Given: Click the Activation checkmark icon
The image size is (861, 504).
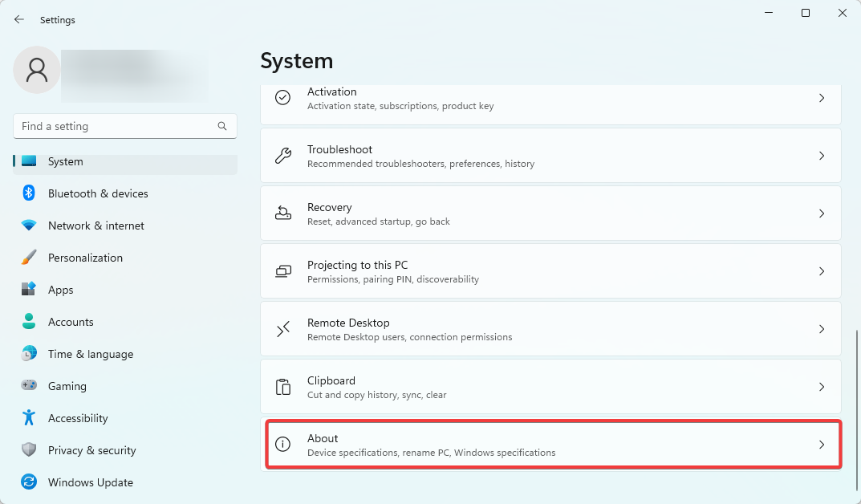Looking at the screenshot, I should pyautogui.click(x=282, y=98).
